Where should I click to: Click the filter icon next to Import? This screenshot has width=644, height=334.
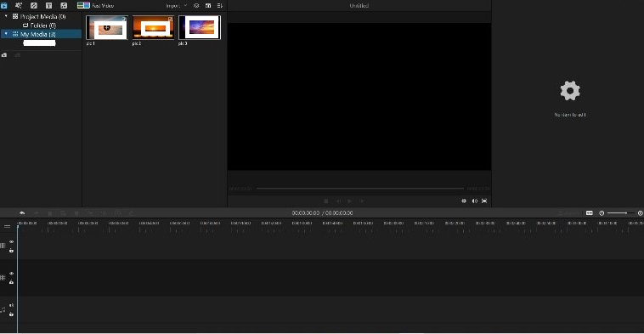point(196,6)
